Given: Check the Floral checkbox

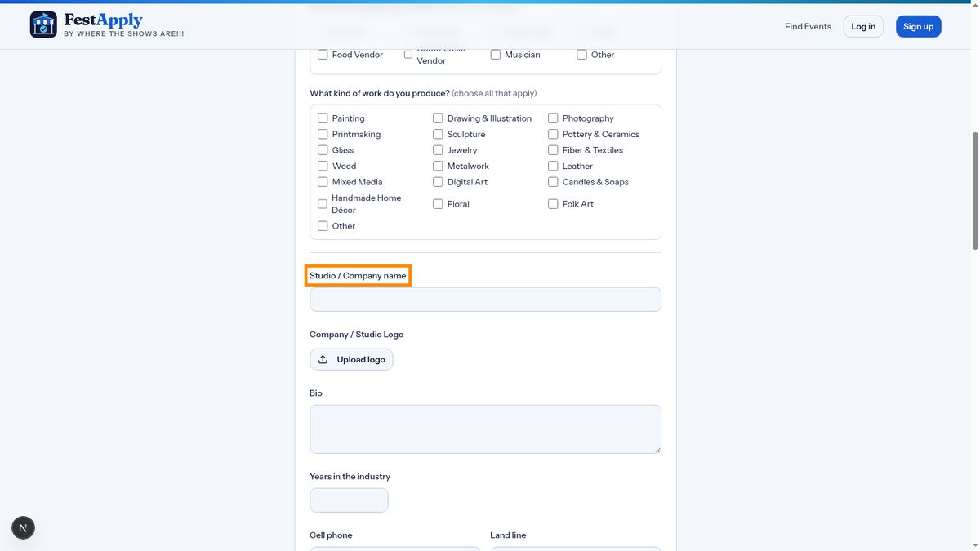Looking at the screenshot, I should click(438, 204).
